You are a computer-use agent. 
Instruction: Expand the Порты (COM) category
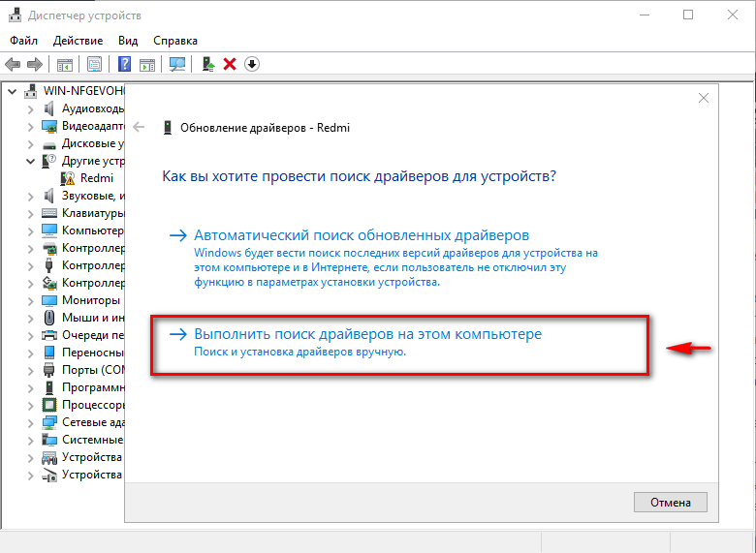30,370
